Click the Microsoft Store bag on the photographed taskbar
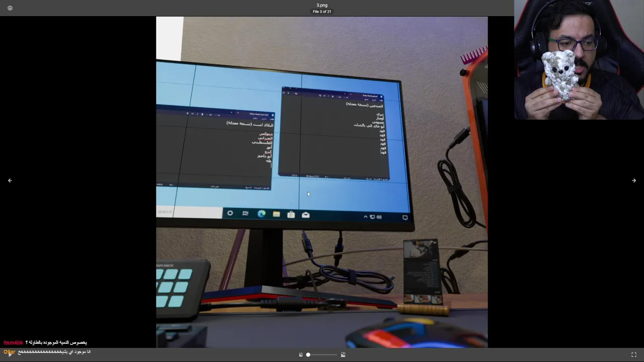The height and width of the screenshot is (362, 644). [291, 215]
